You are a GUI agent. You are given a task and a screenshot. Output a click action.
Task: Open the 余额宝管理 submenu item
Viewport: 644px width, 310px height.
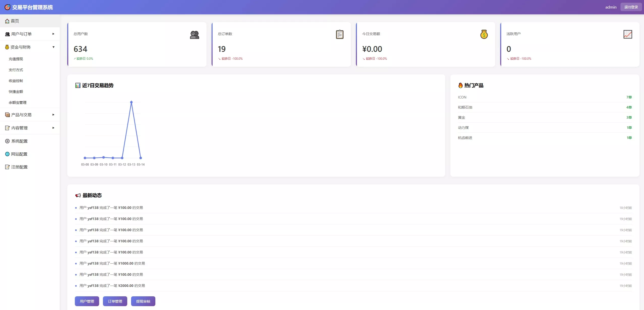pyautogui.click(x=18, y=102)
